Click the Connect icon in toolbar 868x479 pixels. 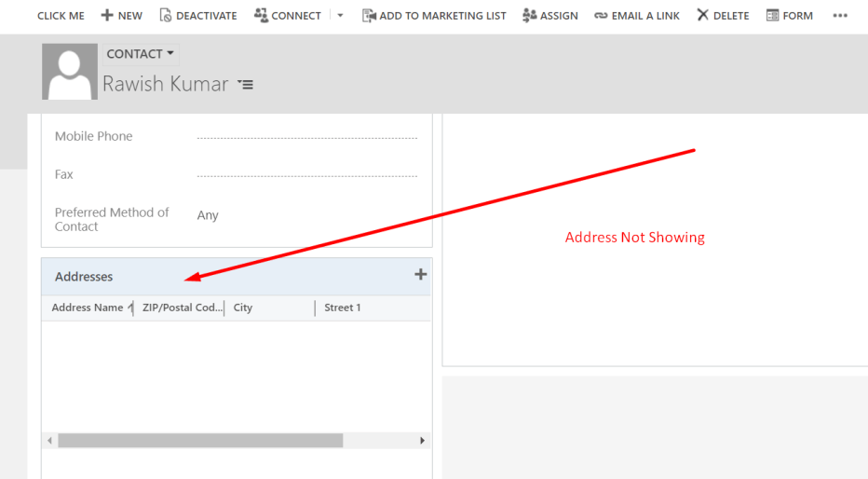[261, 16]
